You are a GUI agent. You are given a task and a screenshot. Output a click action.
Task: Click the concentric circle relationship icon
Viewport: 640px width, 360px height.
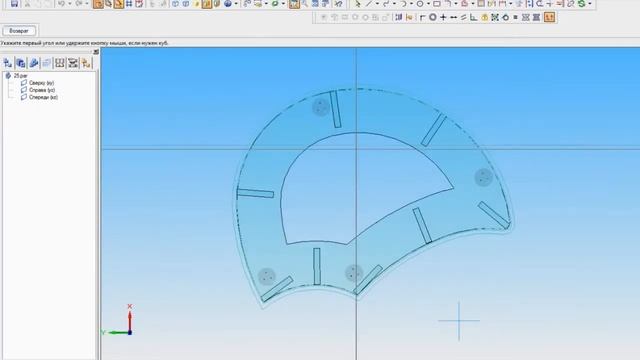433,17
